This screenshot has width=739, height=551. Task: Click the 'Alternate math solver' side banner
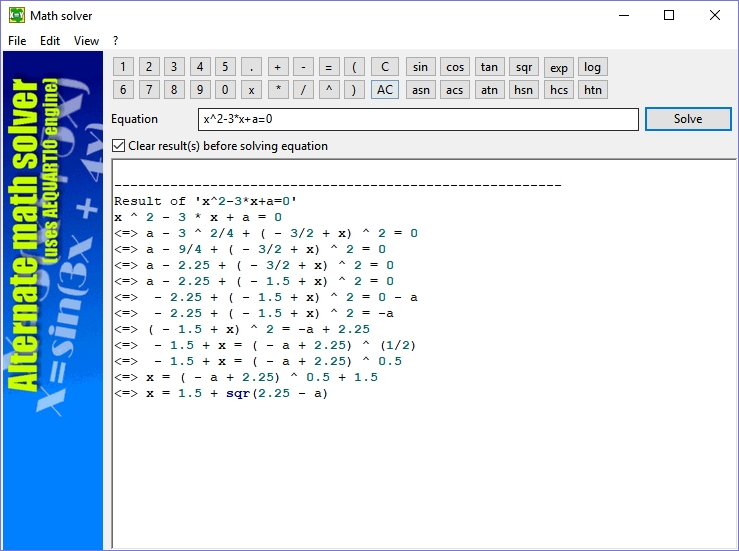[x=53, y=300]
